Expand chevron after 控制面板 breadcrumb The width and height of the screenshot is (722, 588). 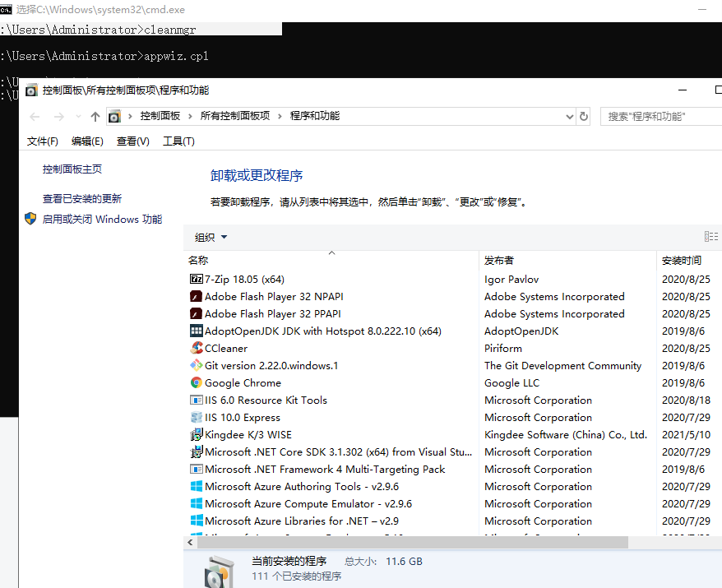point(190,117)
